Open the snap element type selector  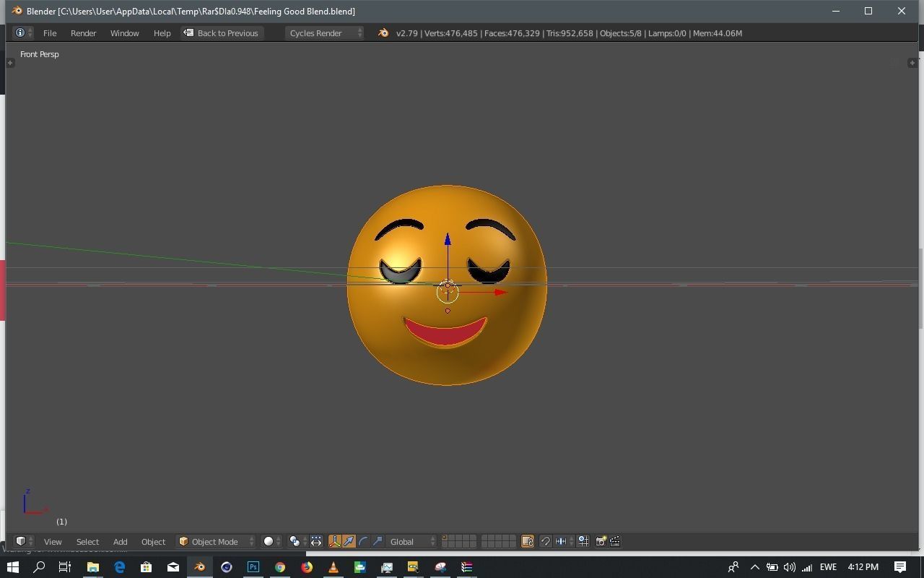pos(564,541)
